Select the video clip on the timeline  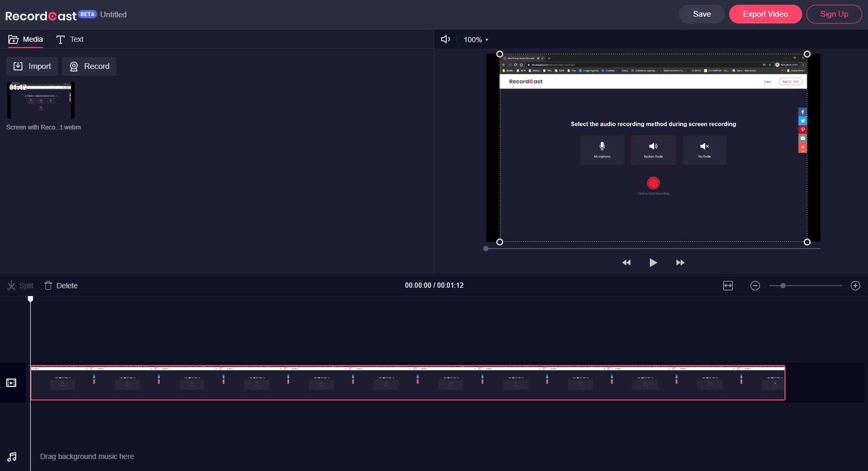(408, 383)
